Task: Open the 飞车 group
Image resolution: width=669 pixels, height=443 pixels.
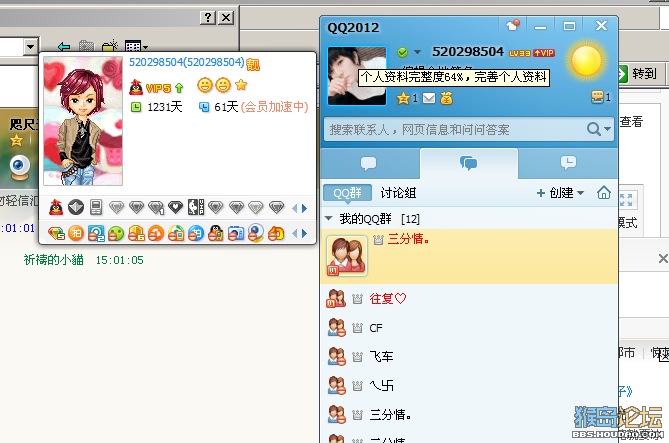Action: coord(468,356)
